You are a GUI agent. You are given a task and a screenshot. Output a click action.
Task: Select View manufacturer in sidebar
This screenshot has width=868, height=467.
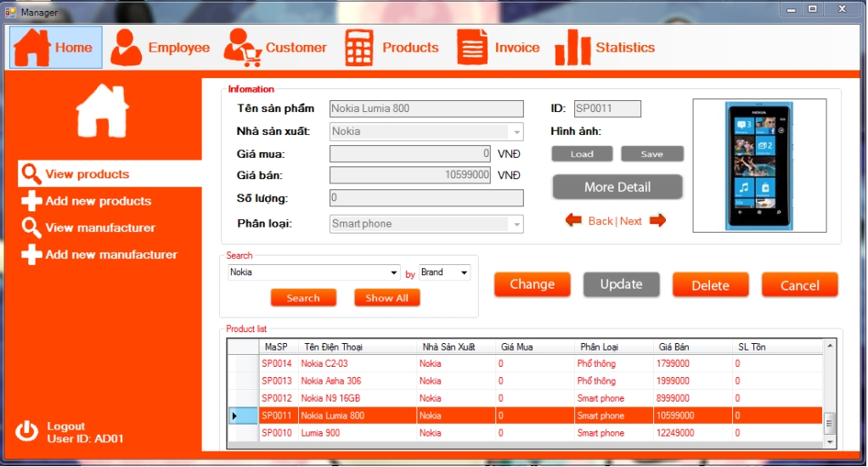[x=100, y=228]
